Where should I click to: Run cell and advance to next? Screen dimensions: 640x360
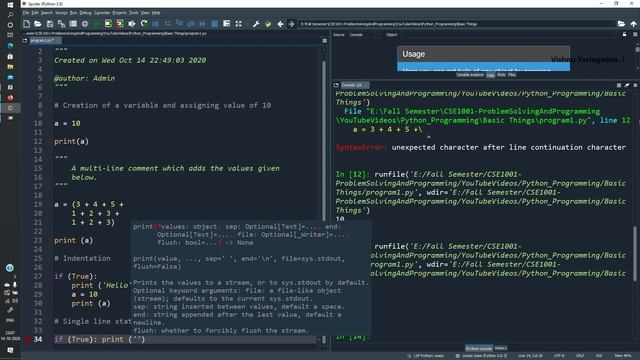pyautogui.click(x=120, y=24)
